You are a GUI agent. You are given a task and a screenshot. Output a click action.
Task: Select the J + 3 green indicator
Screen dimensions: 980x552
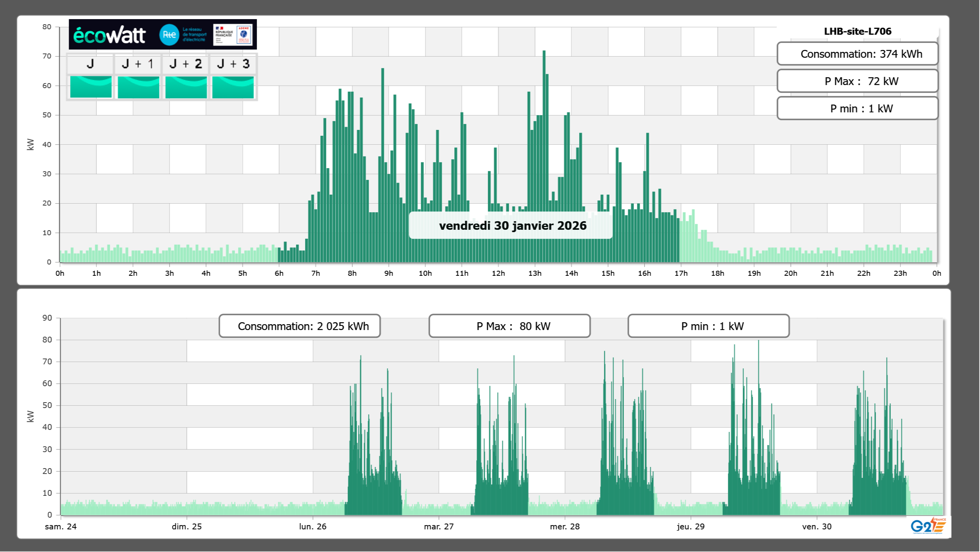[233, 87]
